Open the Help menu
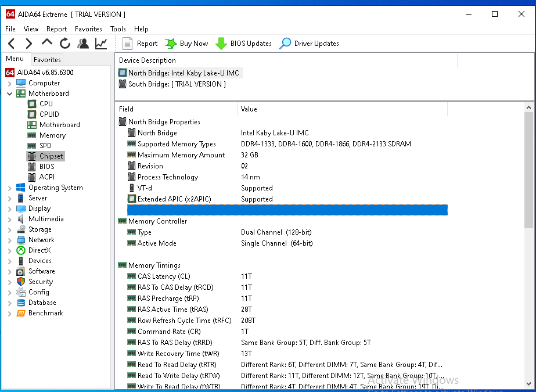The image size is (536, 392). tap(141, 29)
